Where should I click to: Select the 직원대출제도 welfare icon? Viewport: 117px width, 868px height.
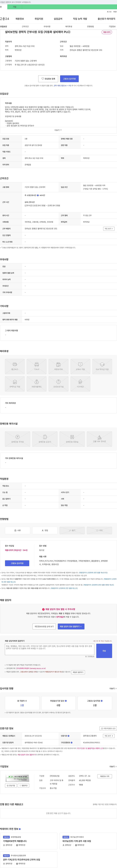click(x=37, y=384)
